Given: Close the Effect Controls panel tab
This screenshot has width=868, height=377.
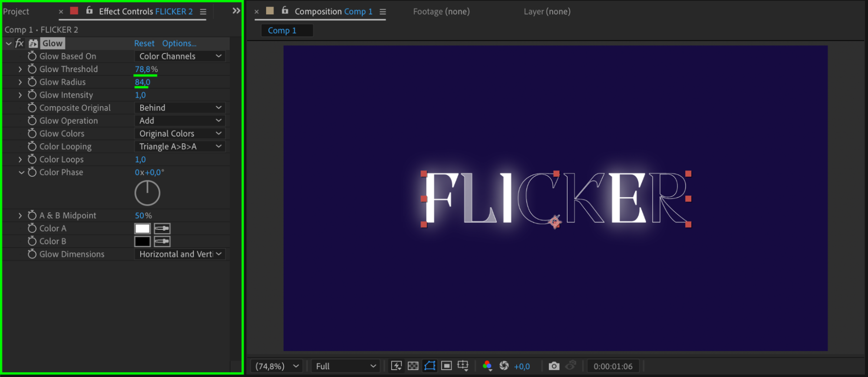Looking at the screenshot, I should [61, 12].
